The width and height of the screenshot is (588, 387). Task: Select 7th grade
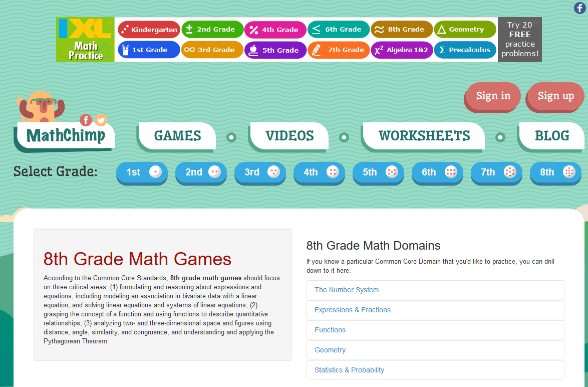tap(496, 172)
